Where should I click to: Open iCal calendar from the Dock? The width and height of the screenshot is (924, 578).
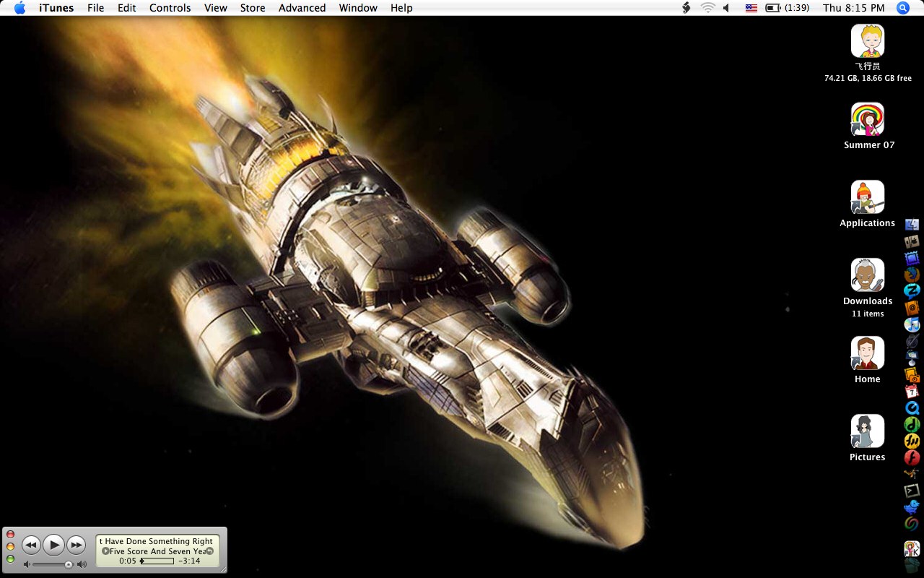pyautogui.click(x=912, y=391)
